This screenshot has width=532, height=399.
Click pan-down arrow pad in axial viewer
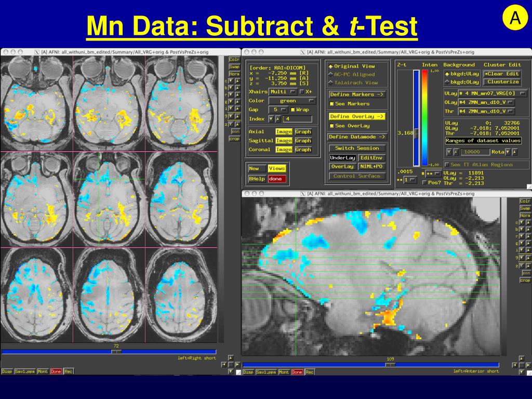(x=231, y=371)
